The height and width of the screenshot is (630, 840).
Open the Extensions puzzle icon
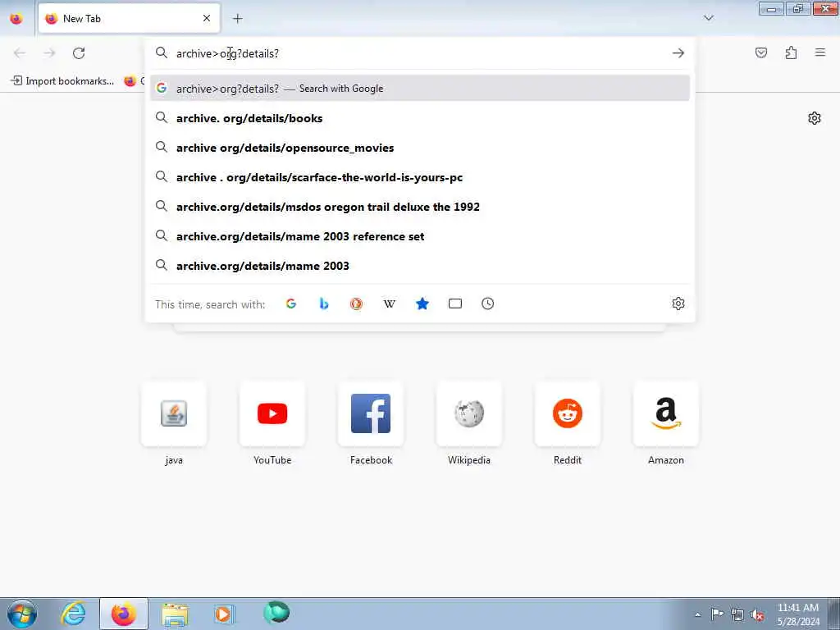pos(791,52)
